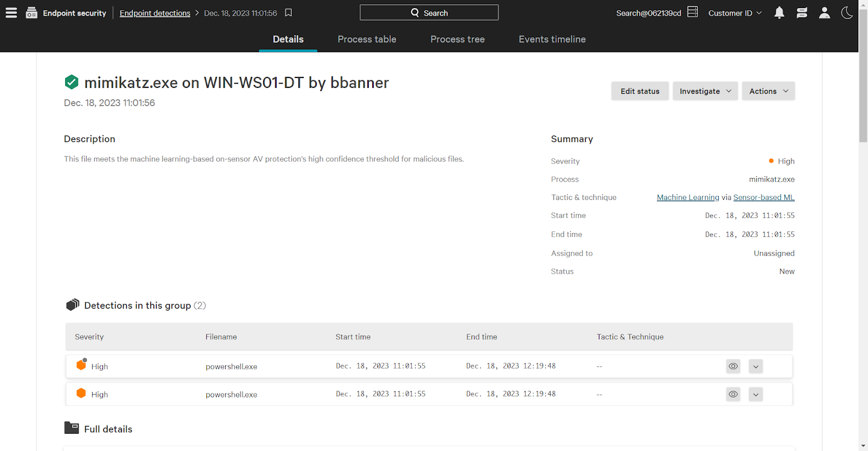Switch to the Process tree tab

(457, 39)
